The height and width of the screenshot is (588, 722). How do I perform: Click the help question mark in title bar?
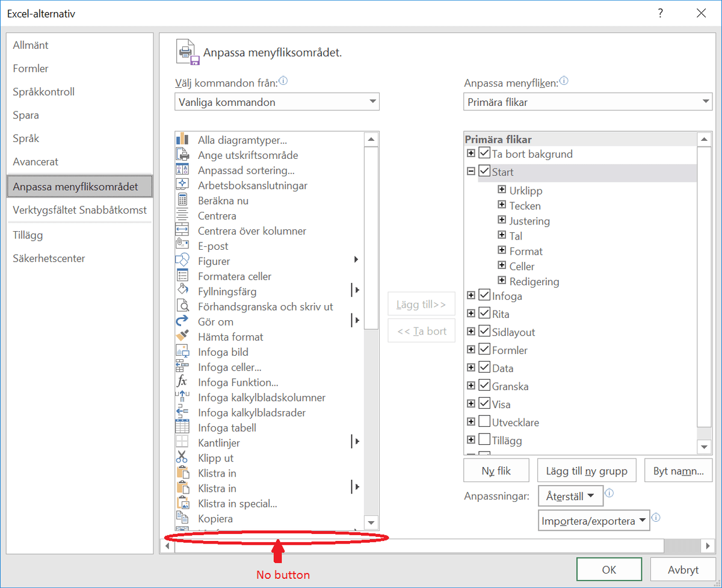click(x=660, y=13)
